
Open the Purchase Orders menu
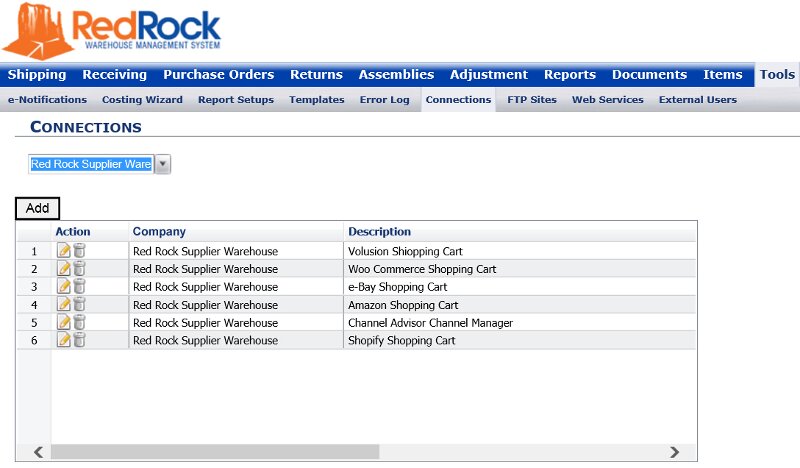(x=218, y=75)
